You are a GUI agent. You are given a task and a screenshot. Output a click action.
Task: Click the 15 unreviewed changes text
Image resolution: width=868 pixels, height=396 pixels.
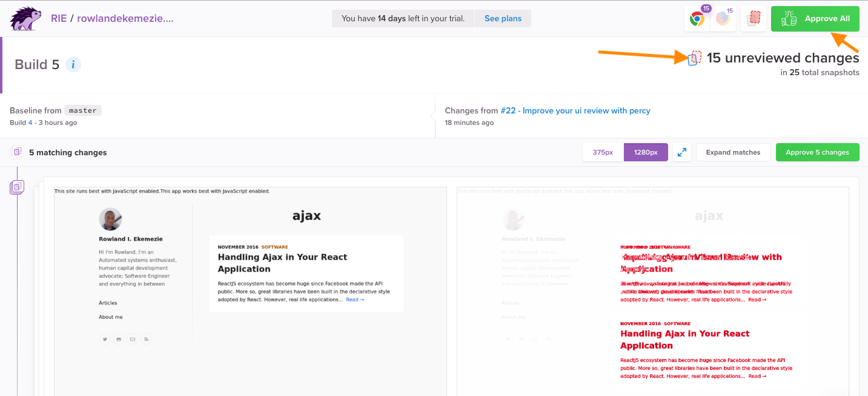(783, 58)
